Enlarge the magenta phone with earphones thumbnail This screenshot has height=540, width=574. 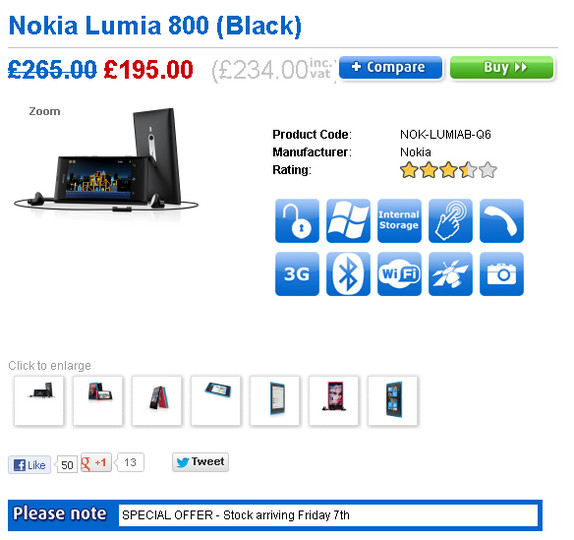[x=334, y=401]
